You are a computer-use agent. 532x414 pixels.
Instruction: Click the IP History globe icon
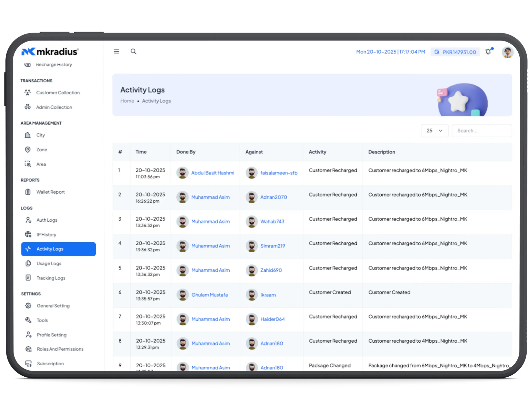click(x=28, y=234)
